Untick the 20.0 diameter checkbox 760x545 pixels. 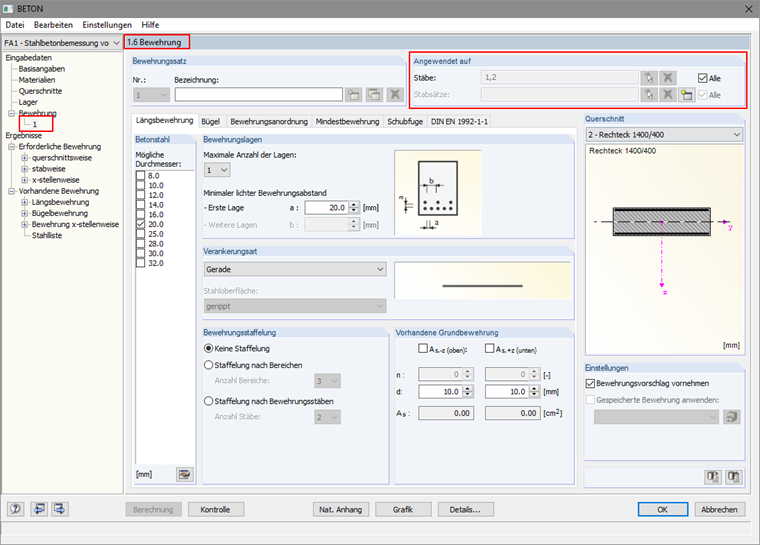tap(141, 224)
